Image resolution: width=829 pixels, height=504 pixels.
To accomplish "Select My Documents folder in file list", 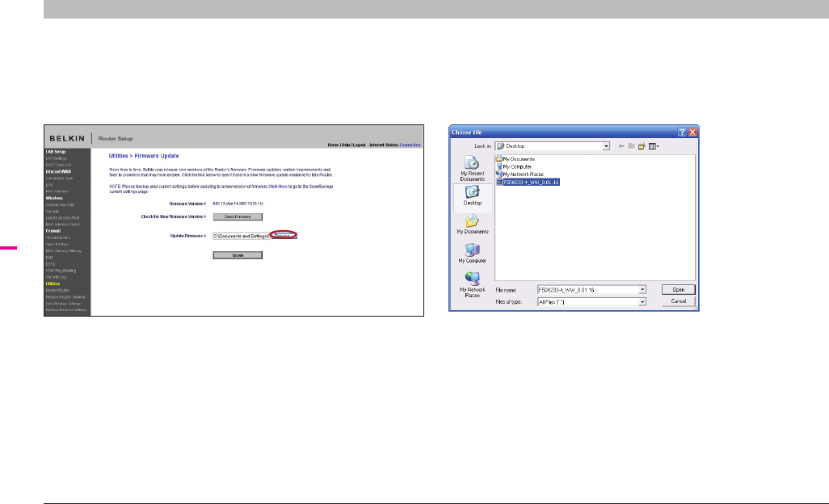I will (515, 158).
